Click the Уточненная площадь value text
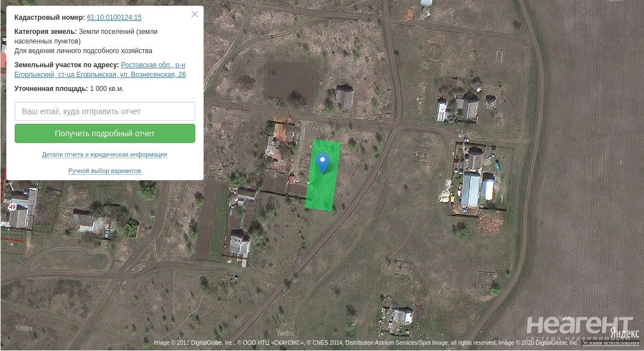Viewport: 644px width, 351px height. [x=107, y=89]
